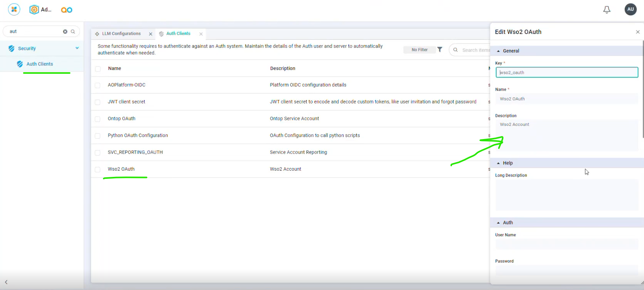Screen dimensions: 644x290
Task: Click the Long Description text area
Action: click(567, 195)
